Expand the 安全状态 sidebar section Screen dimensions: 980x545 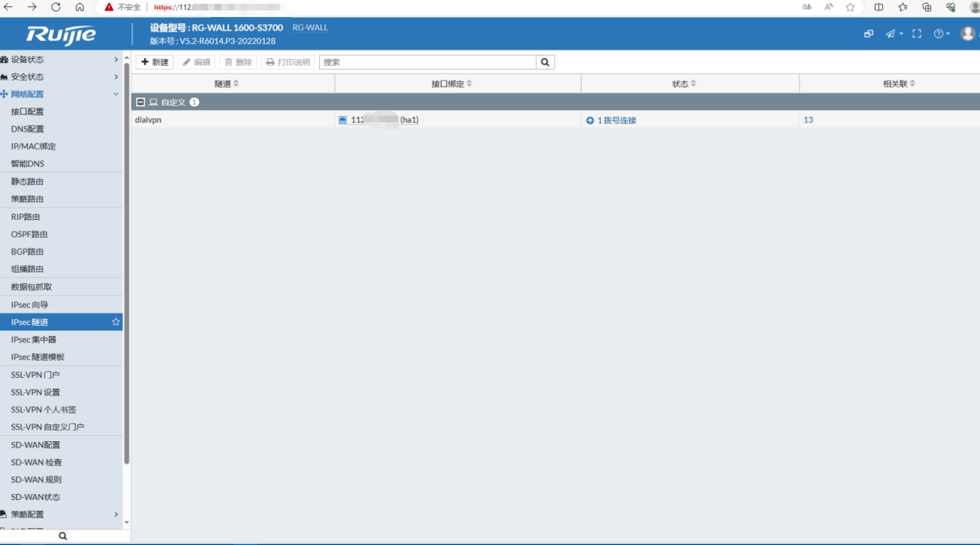click(60, 77)
